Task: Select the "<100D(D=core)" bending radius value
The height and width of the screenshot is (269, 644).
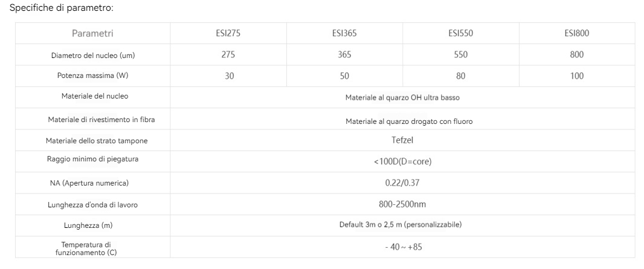Action: pyautogui.click(x=402, y=161)
